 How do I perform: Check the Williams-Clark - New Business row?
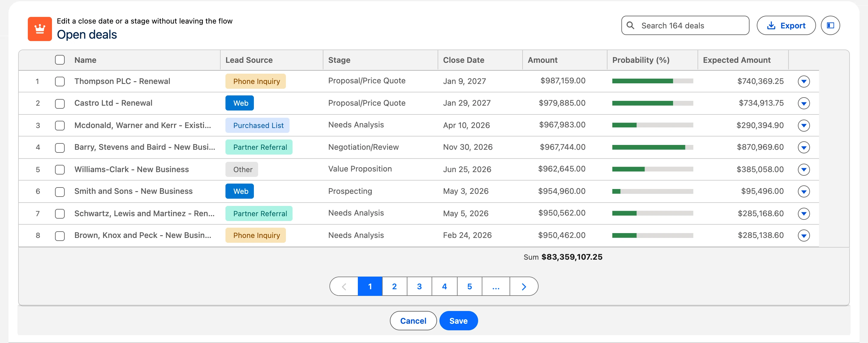60,170
